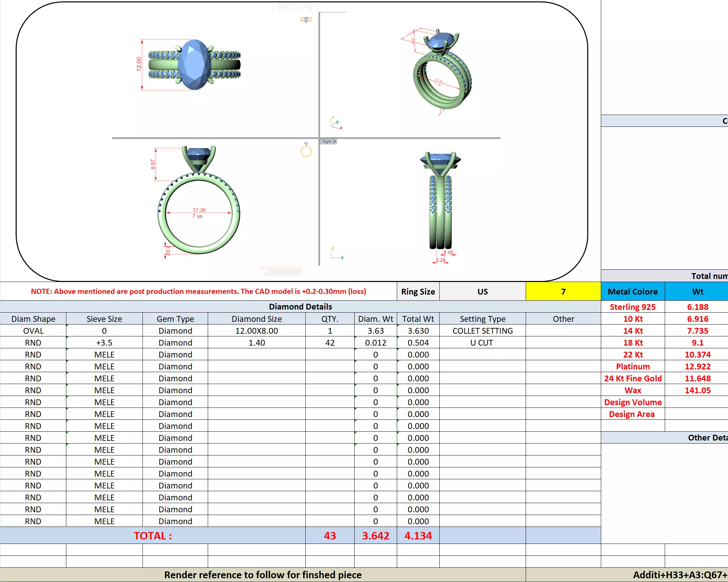
Task: Click the ZY axis gizmo in front view
Action: pos(337,253)
